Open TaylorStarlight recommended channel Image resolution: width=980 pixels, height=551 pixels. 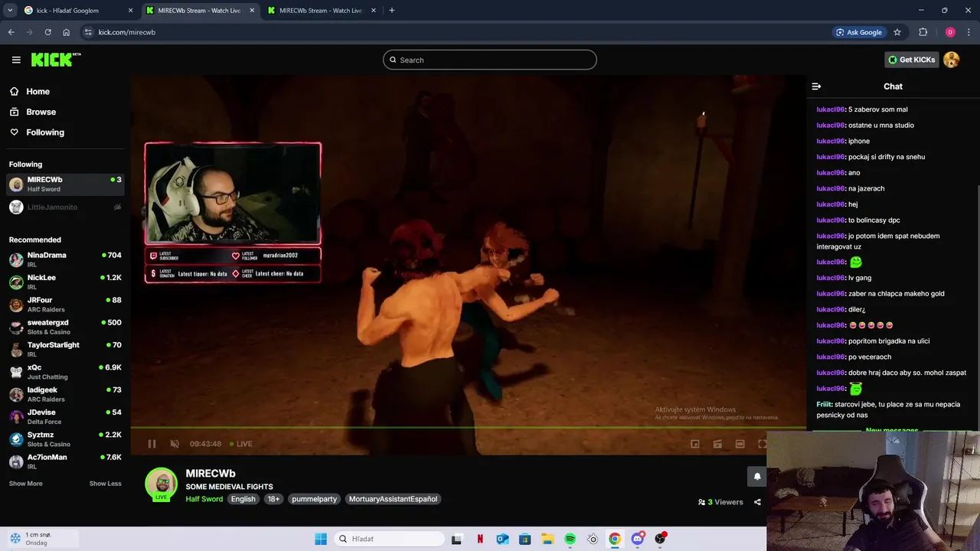[65, 349]
